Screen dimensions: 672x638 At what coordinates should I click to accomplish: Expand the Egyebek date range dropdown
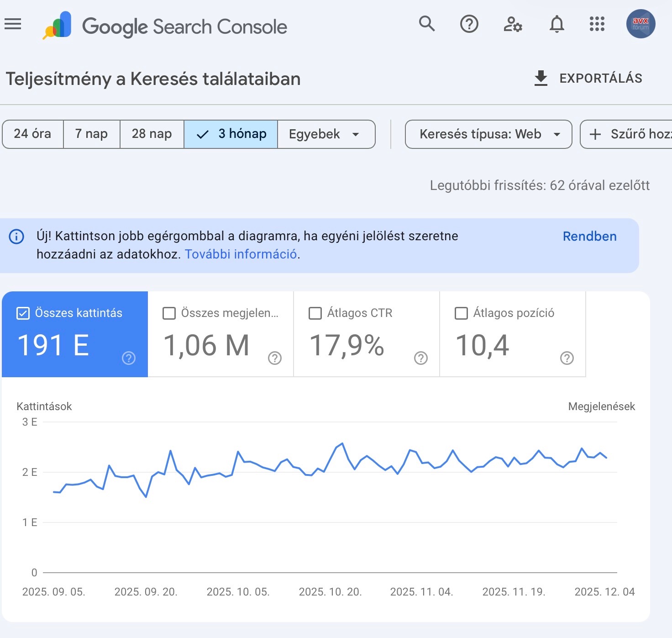pos(325,134)
